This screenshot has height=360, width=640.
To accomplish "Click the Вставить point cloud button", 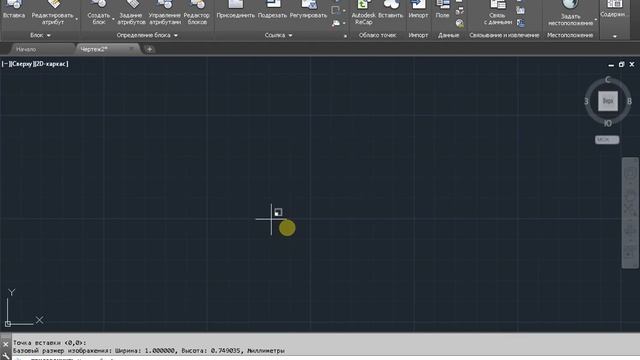I will click(391, 10).
